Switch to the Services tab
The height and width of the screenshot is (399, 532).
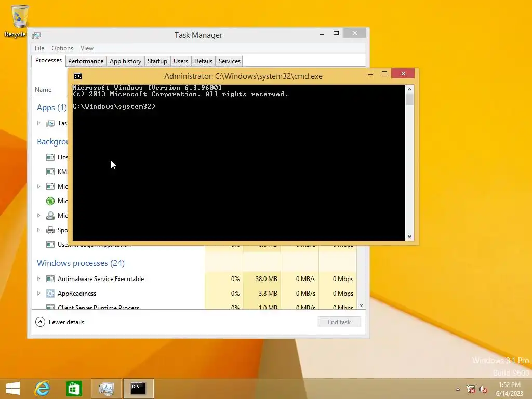click(229, 61)
